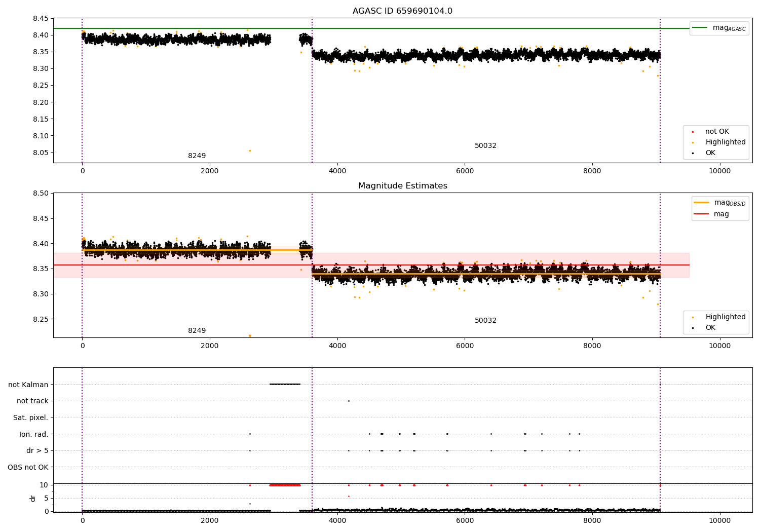Image resolution: width=760 pixels, height=532 pixels.
Task: Select the 'not Kalman' axis label
Action: (28, 385)
